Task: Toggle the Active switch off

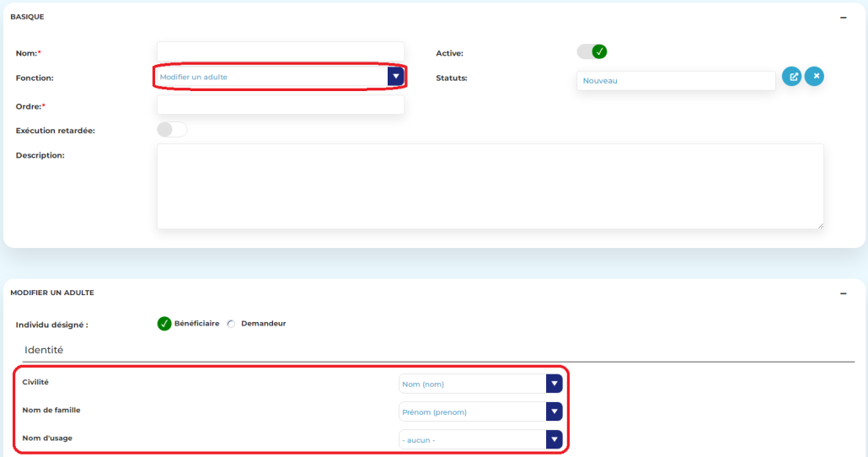Action: 592,52
